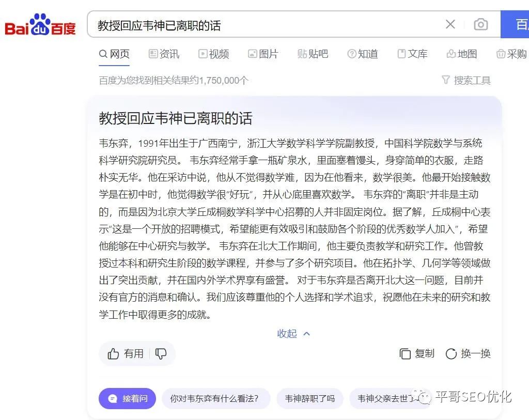Open the 贴吧 tab
529x420 pixels.
[313, 54]
